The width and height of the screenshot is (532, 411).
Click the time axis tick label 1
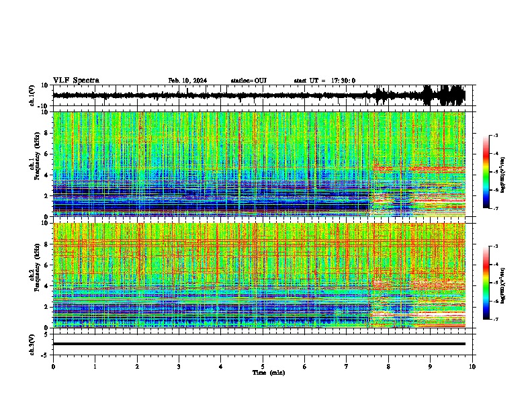click(95, 367)
